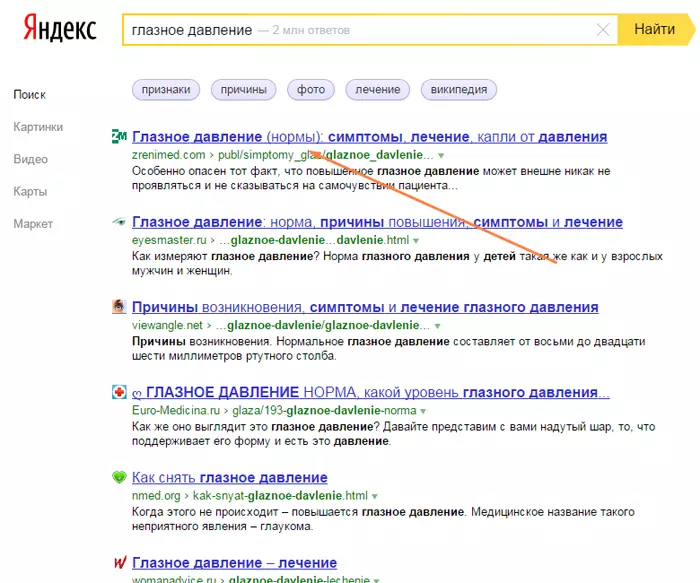Click the Euro-Medicina.ru domain link
Image resolution: width=700 pixels, height=583 pixels.
click(x=176, y=410)
